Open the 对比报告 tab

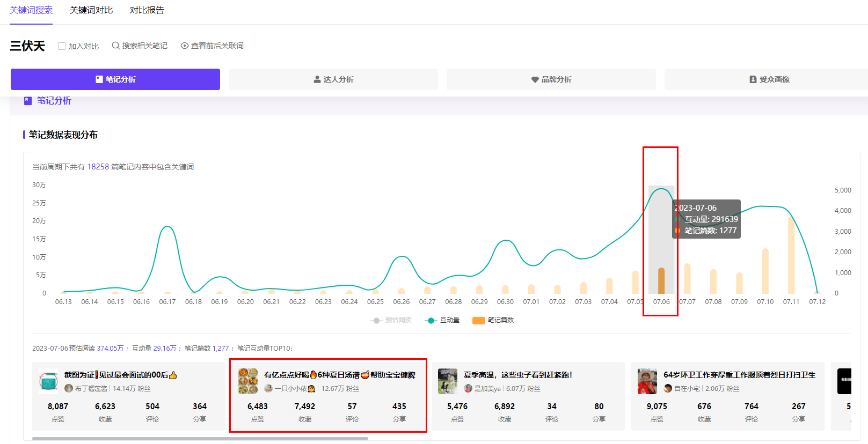(147, 10)
